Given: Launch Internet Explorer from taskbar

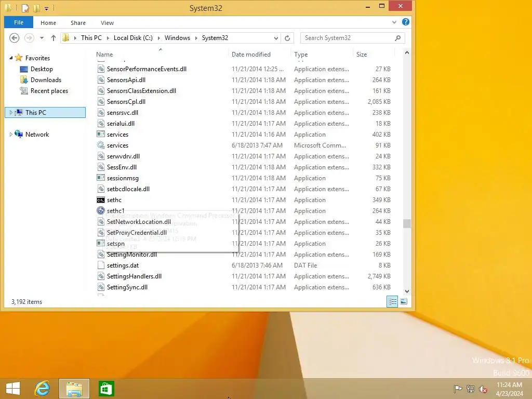Looking at the screenshot, I should coord(43,389).
